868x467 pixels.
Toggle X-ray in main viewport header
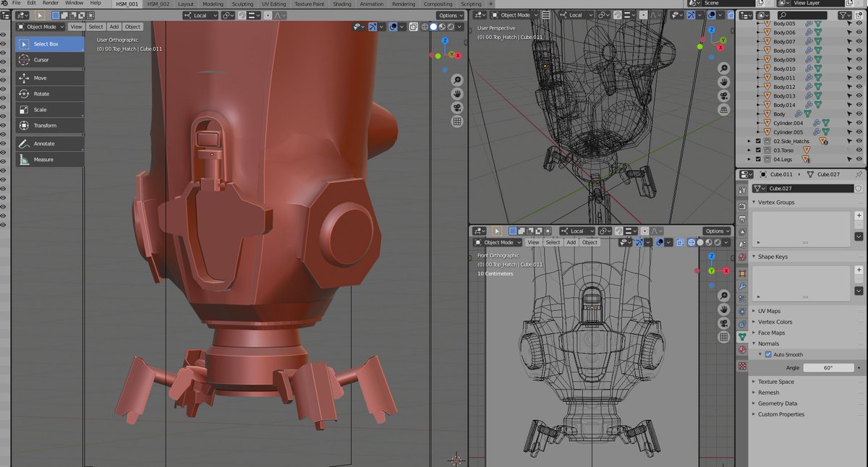(x=414, y=27)
